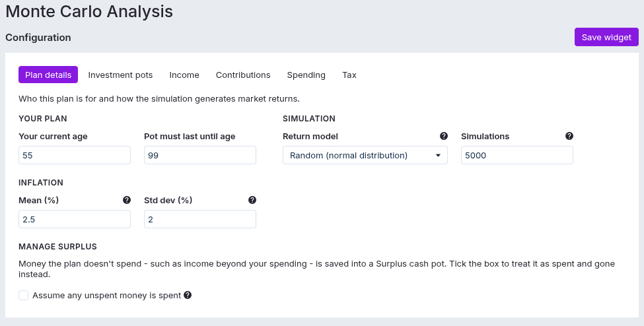This screenshot has height=326, width=644.
Task: Click the YOUR PLAN section label
Action: pos(43,118)
